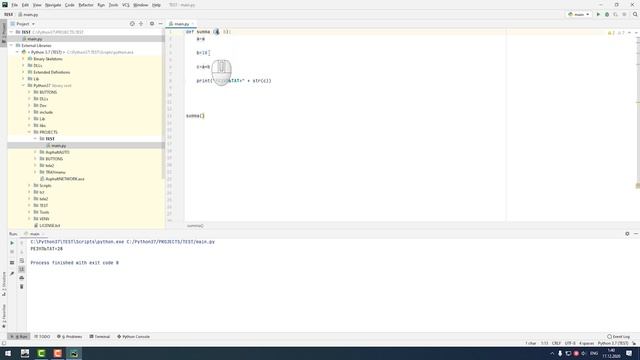Open the Windows Start menu

coord(8,353)
